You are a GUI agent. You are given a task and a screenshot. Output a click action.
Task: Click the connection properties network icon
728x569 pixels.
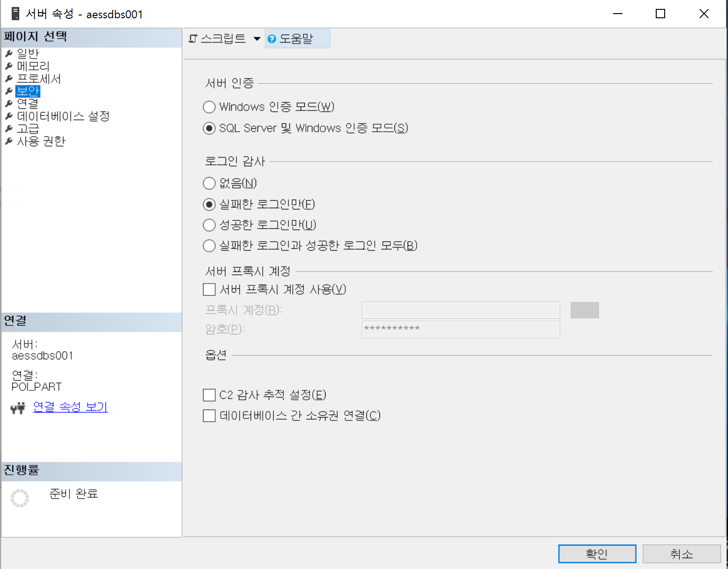tap(18, 408)
